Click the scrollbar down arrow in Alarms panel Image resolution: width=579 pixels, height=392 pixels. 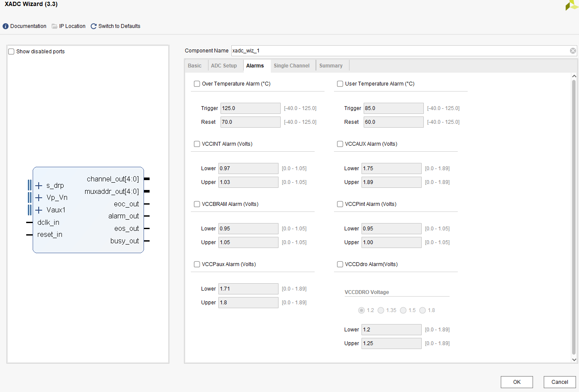pos(574,359)
